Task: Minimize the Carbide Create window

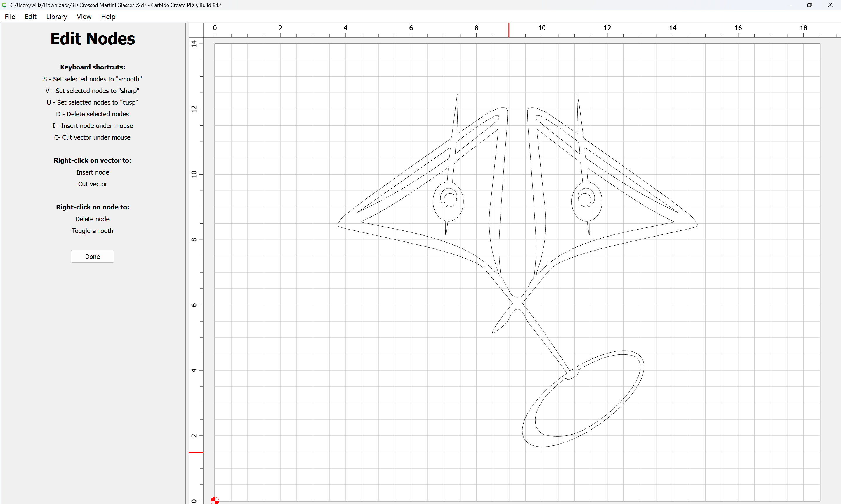Action: [789, 5]
